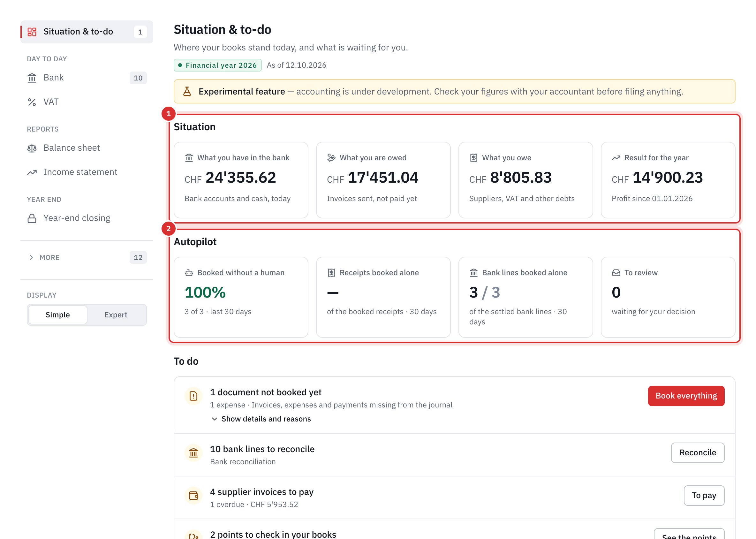Click the alert document icon for unbooked document
The image size is (756, 539).
[x=193, y=396]
